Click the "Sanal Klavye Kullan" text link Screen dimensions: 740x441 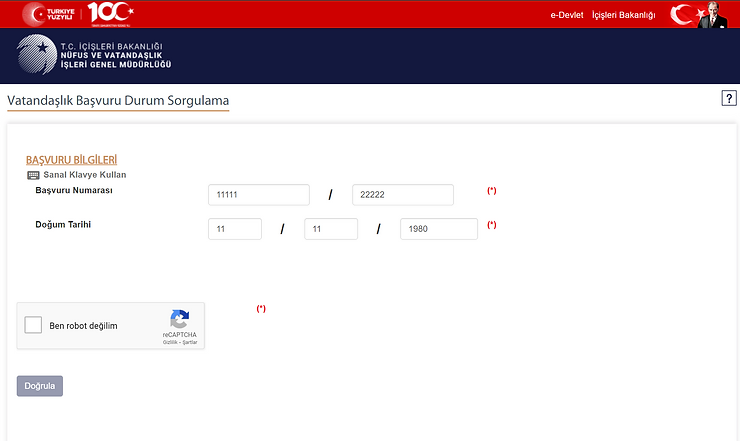[85, 174]
